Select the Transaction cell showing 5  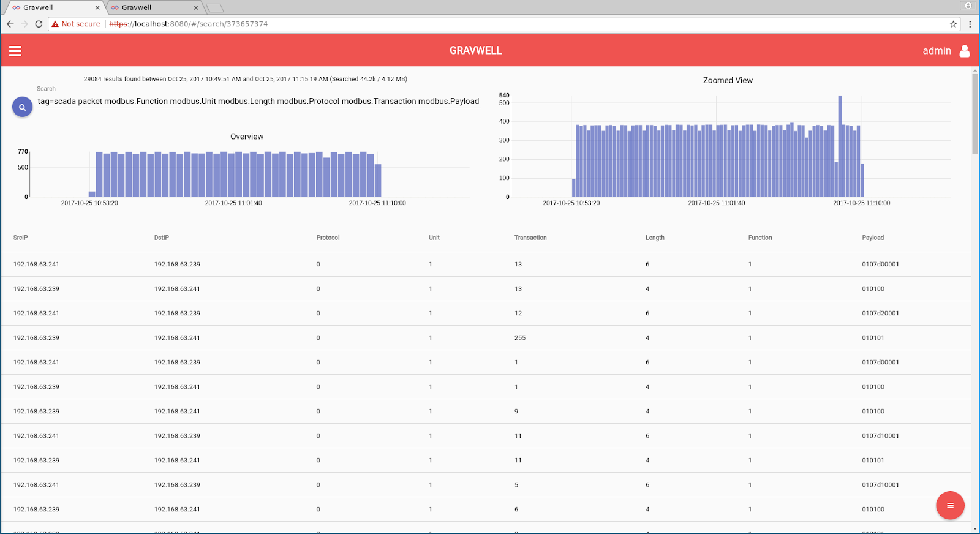[x=516, y=485]
